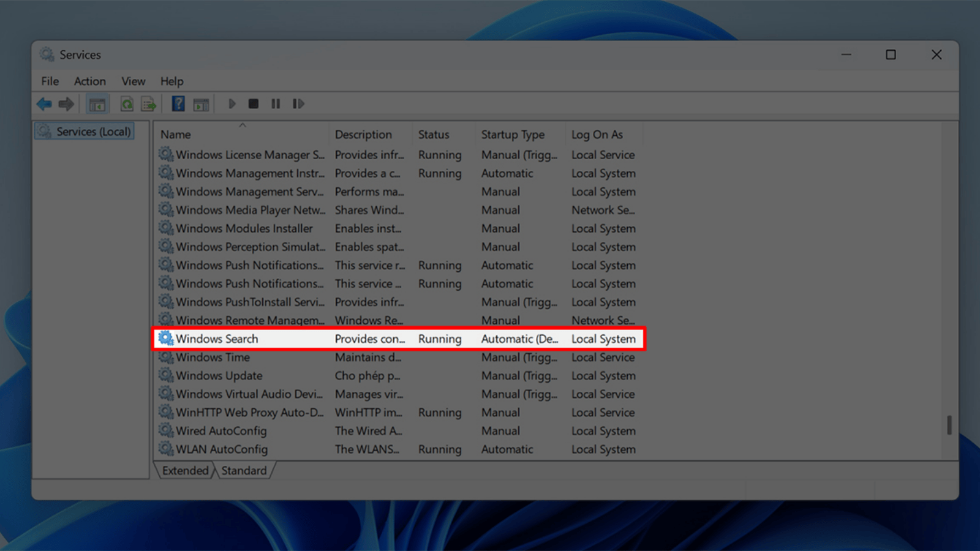The width and height of the screenshot is (980, 551).
Task: Click the gear icon beside Windows PushToInstall Servi...
Action: [x=166, y=301]
